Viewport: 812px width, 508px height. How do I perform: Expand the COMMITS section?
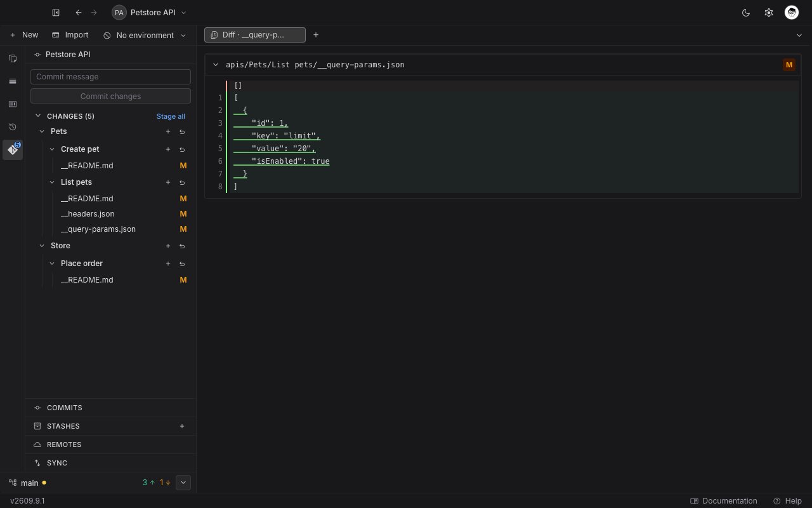point(111,408)
